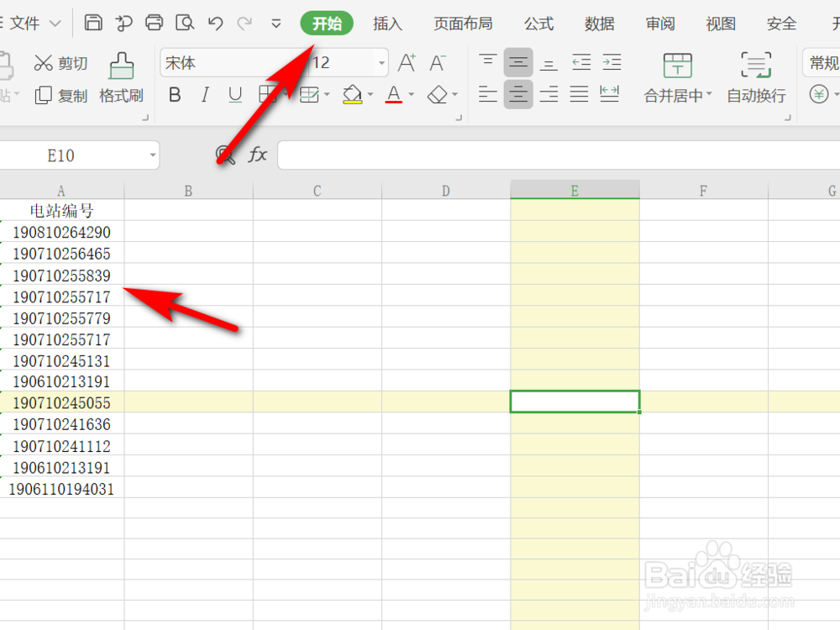The image size is (840, 630).
Task: Justify text alignment icon
Action: coord(579,94)
